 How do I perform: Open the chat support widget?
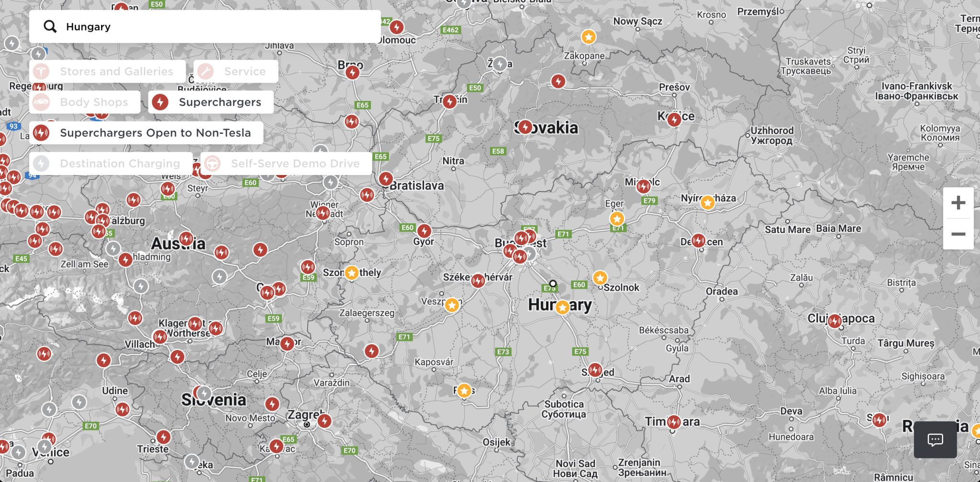(935, 439)
